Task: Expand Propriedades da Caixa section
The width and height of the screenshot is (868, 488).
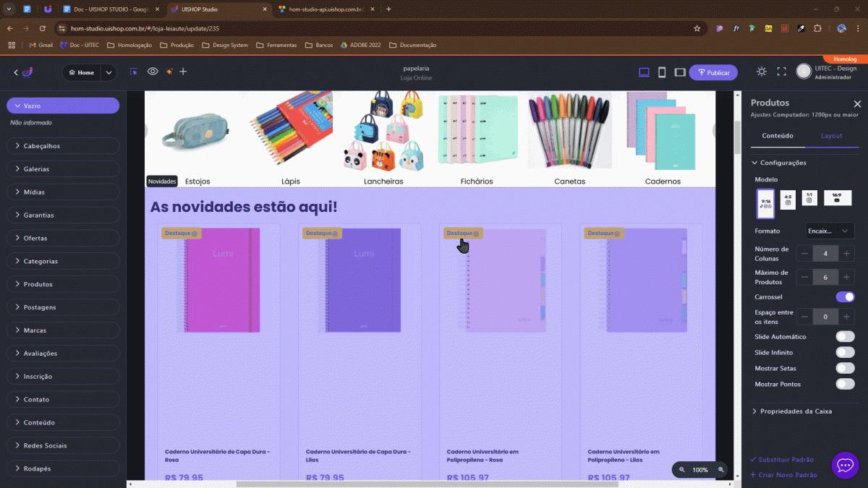Action: [796, 411]
